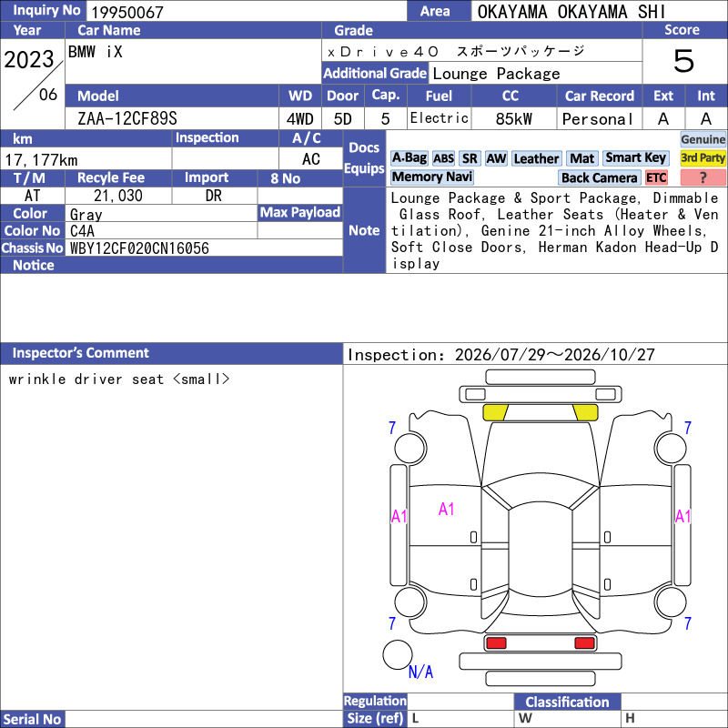Click the red right taillight on diagram

click(584, 643)
